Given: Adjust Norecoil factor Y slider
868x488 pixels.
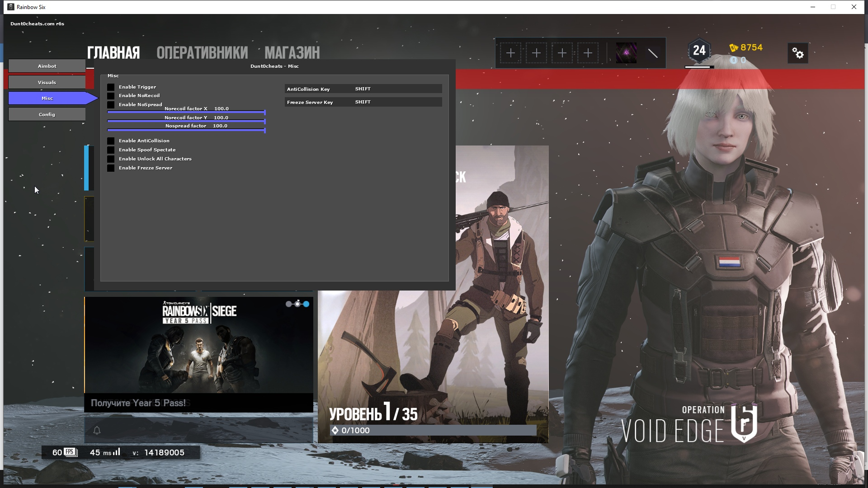Looking at the screenshot, I should pos(186,121).
